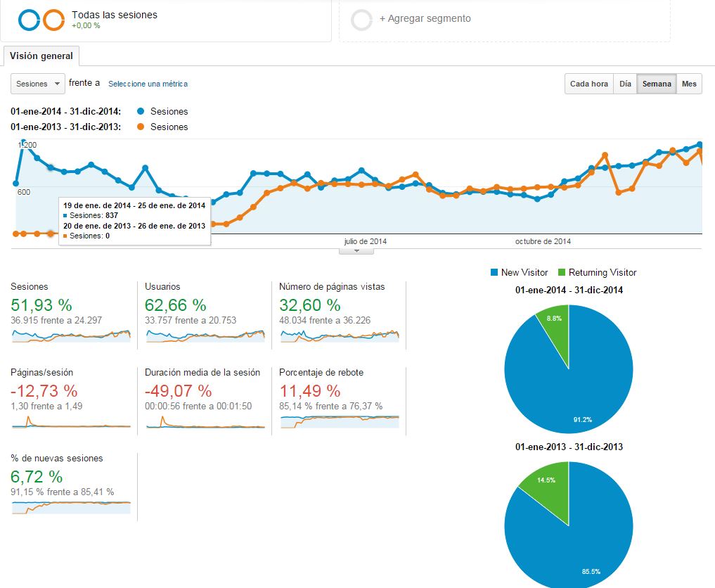The height and width of the screenshot is (588, 715).
Task: Open the Sesiones metric dropdown
Action: point(38,84)
